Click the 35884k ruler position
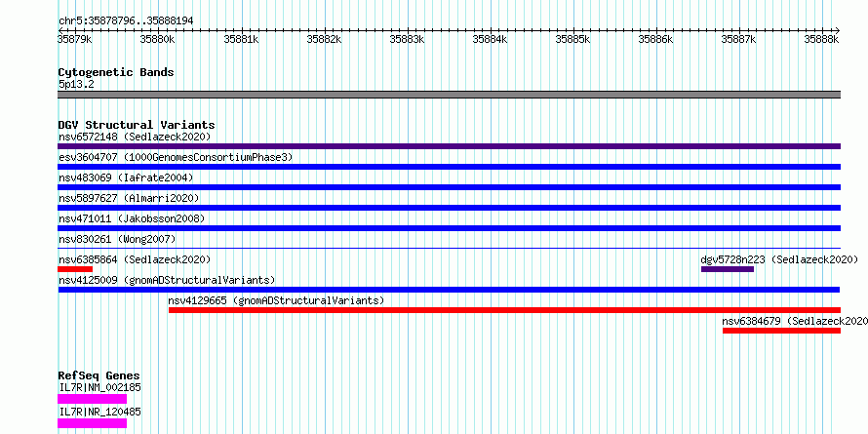868x434 pixels. click(490, 39)
